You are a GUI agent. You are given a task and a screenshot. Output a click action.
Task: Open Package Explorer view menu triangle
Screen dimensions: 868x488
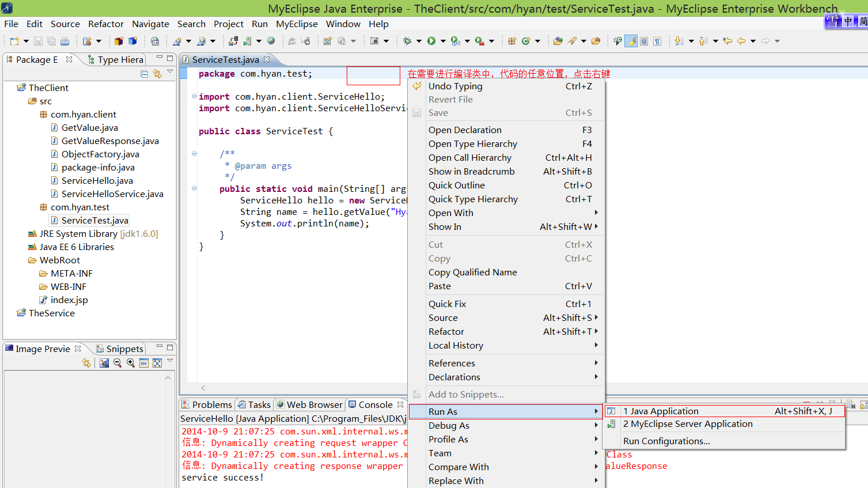[x=170, y=72]
